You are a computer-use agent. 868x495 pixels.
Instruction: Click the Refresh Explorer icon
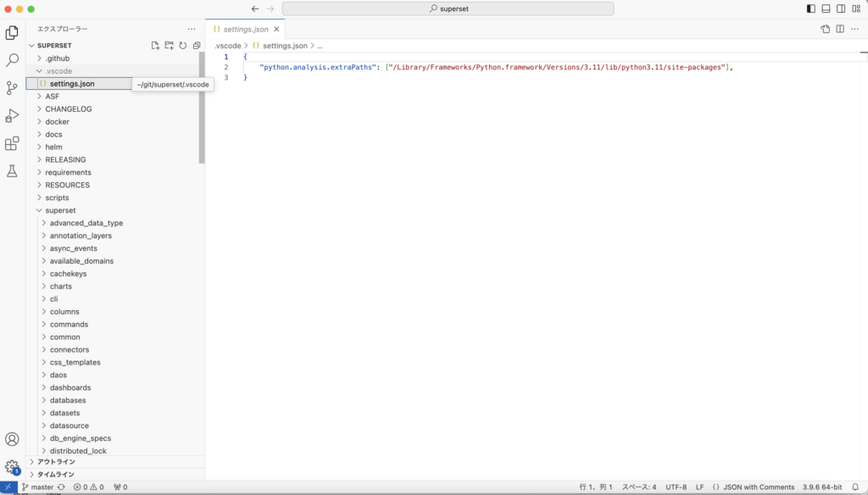click(x=182, y=45)
